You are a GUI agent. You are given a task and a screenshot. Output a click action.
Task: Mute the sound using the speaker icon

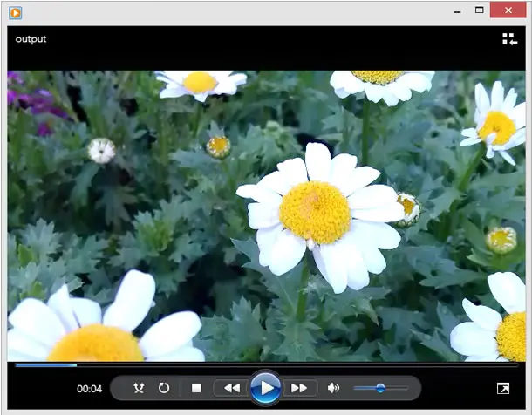333,388
